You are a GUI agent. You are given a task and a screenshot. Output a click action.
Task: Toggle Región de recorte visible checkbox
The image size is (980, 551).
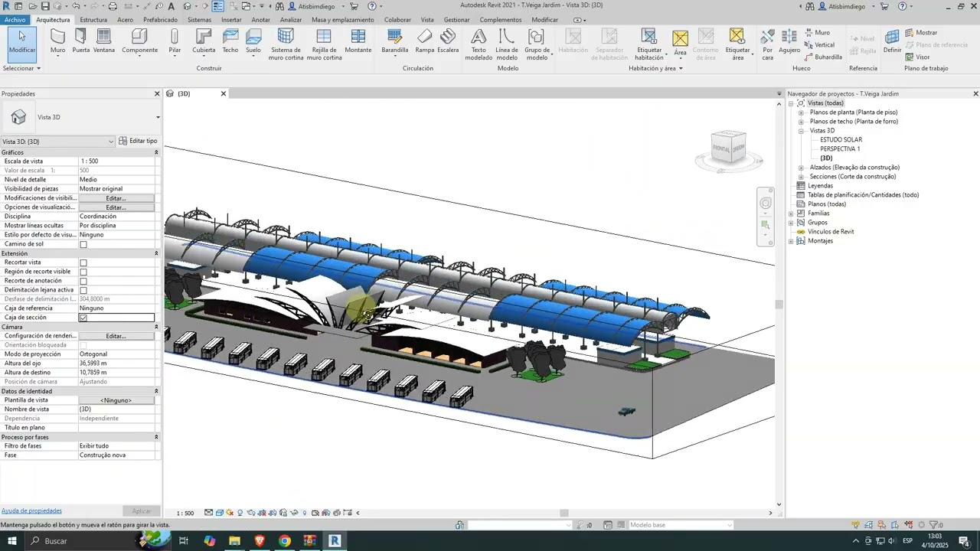(x=83, y=272)
